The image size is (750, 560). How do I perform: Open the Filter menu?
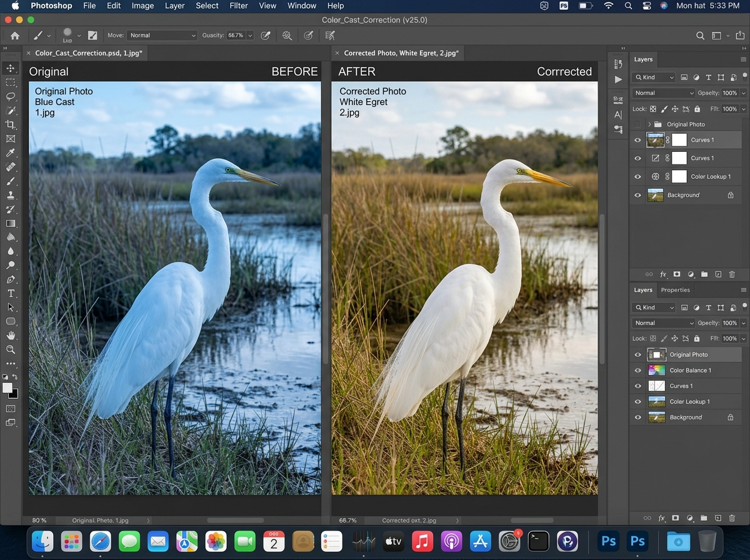click(238, 6)
